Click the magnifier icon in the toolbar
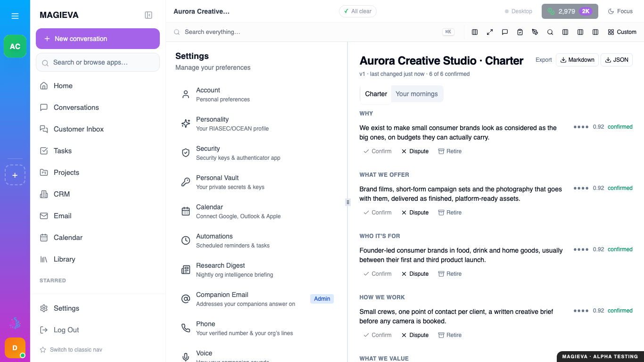Screen dimensions: 644x362 550,32
